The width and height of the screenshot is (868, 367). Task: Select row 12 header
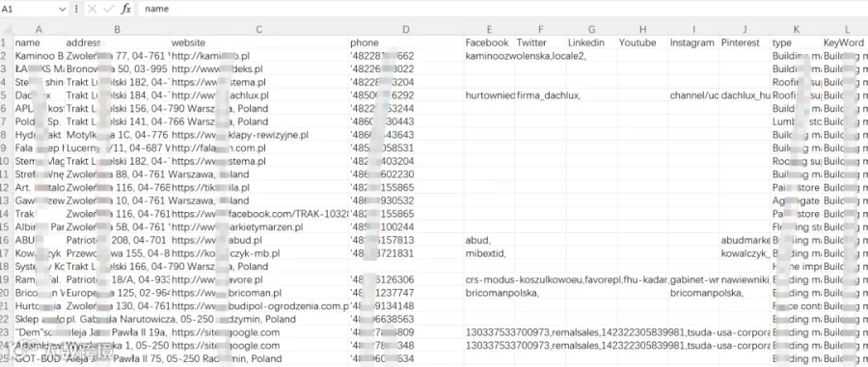6,188
